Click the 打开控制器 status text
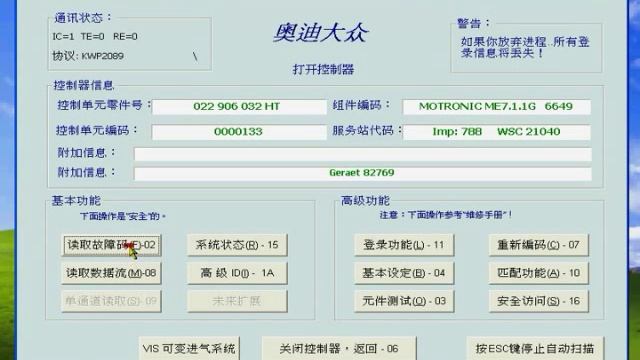The image size is (640, 360). coord(323,69)
